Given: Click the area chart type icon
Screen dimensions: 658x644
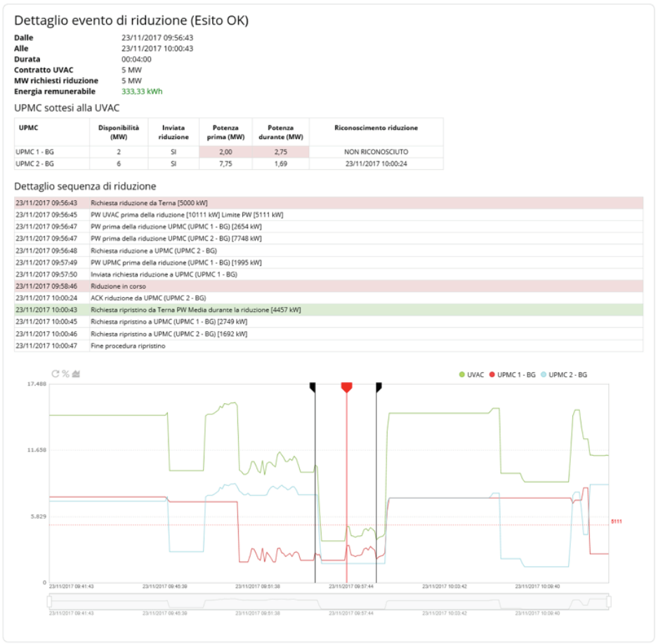Looking at the screenshot, I should [x=76, y=374].
